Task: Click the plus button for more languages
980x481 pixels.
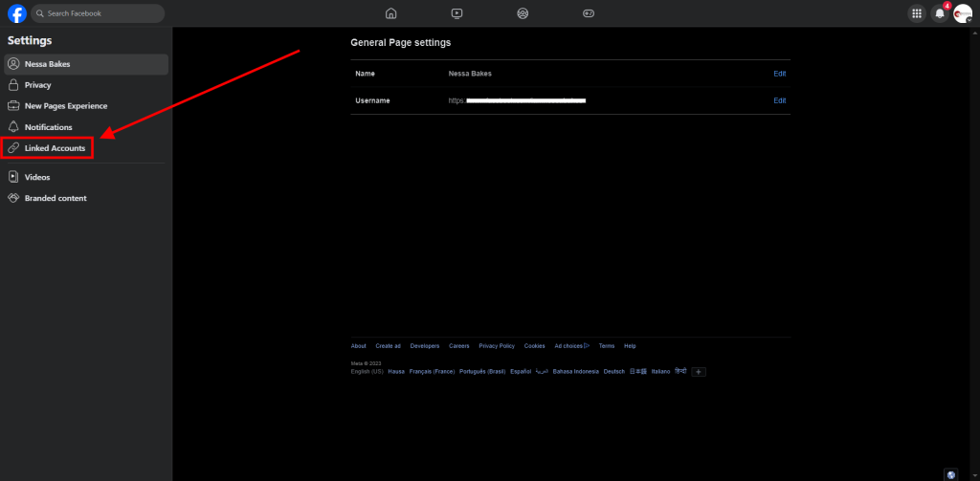Action: [x=699, y=372]
